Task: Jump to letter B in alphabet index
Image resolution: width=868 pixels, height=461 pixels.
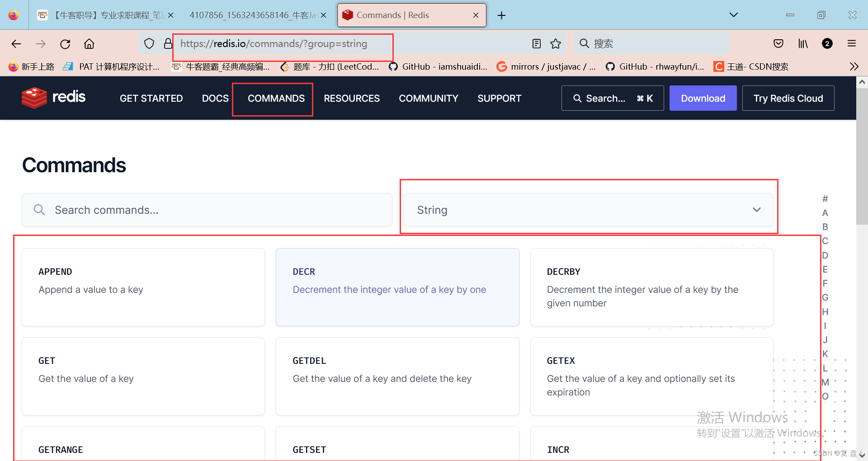Action: (825, 227)
